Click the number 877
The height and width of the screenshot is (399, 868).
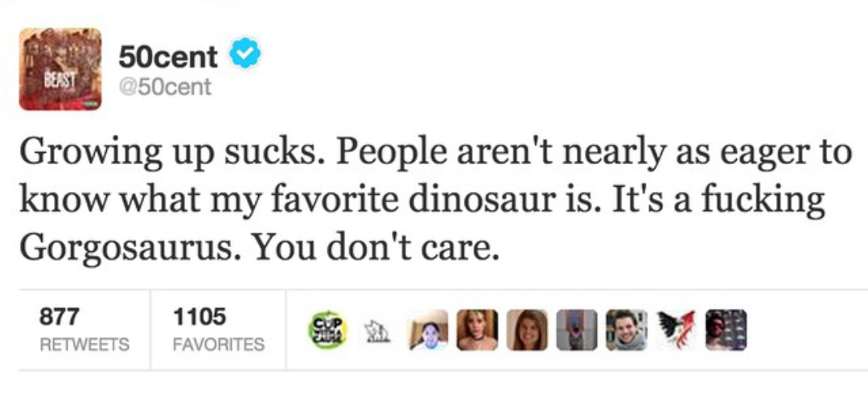pos(59,316)
